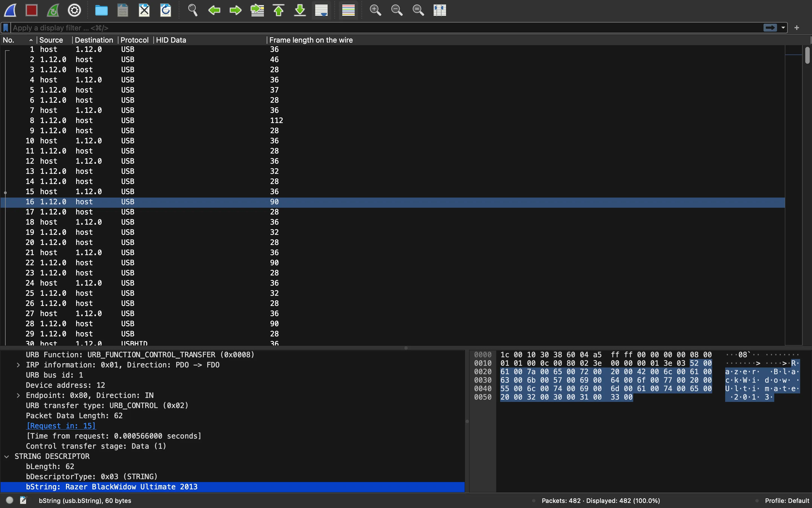Image resolution: width=812 pixels, height=508 pixels.
Task: Open capture file properties icon in status bar
Action: tap(23, 500)
